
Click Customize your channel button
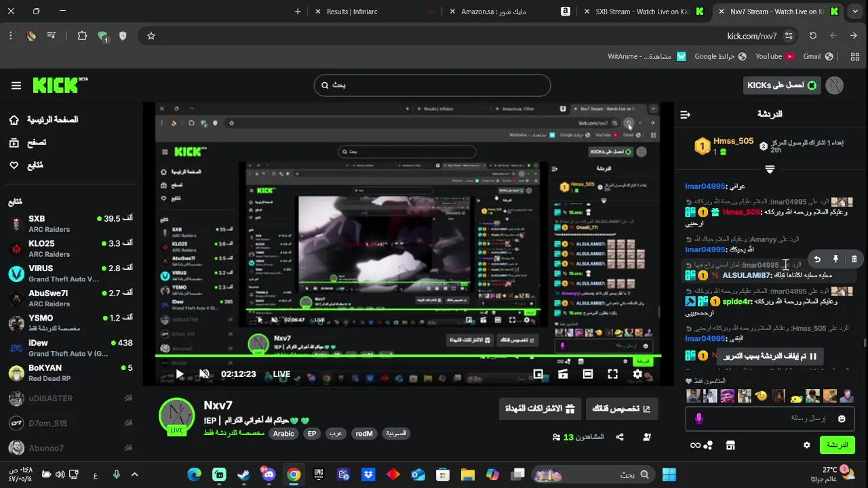621,409
